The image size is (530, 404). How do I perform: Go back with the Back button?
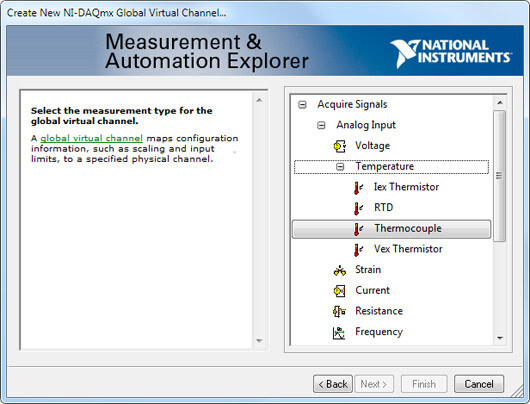point(333,384)
